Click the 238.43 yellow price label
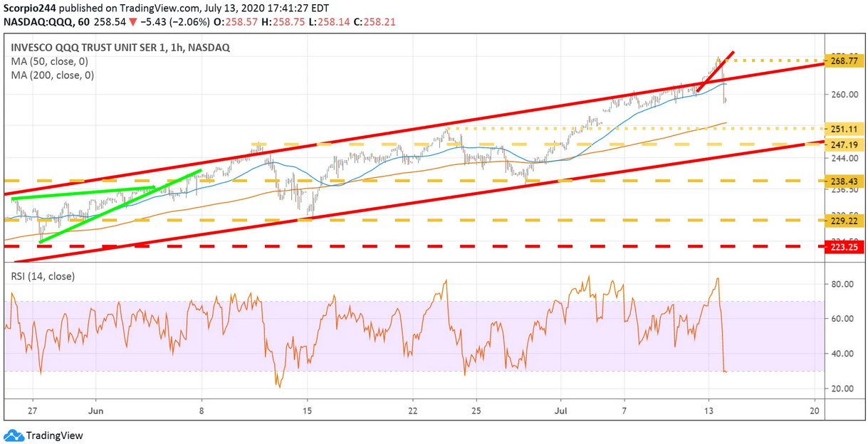The image size is (868, 444). (x=843, y=181)
